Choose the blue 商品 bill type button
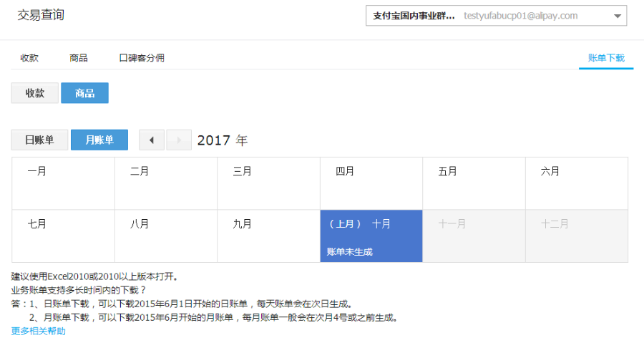Viewport: 644px width, 343px height. (84, 93)
